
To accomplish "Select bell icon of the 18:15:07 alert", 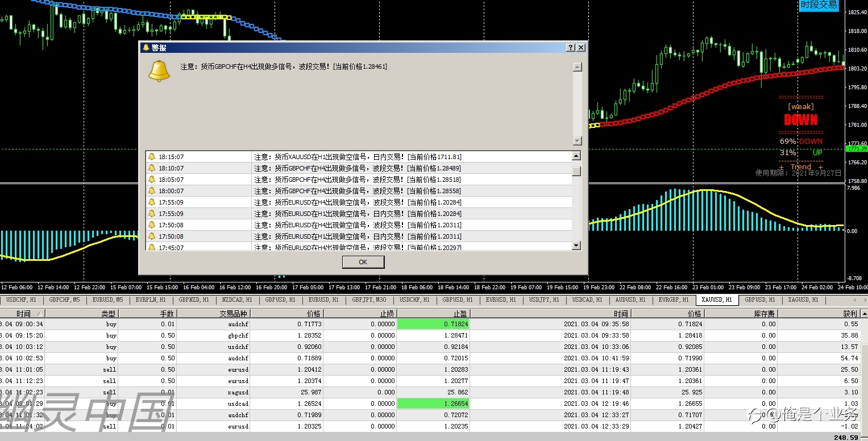I will click(152, 157).
